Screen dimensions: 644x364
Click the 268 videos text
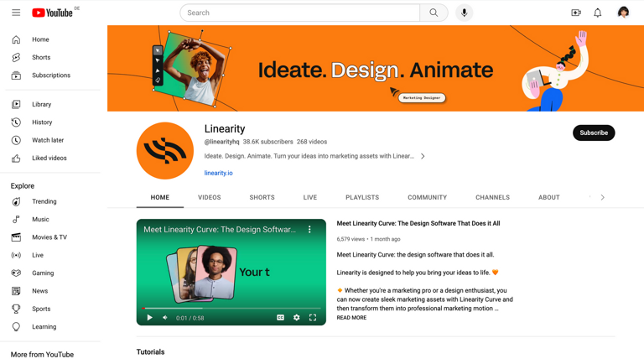312,142
